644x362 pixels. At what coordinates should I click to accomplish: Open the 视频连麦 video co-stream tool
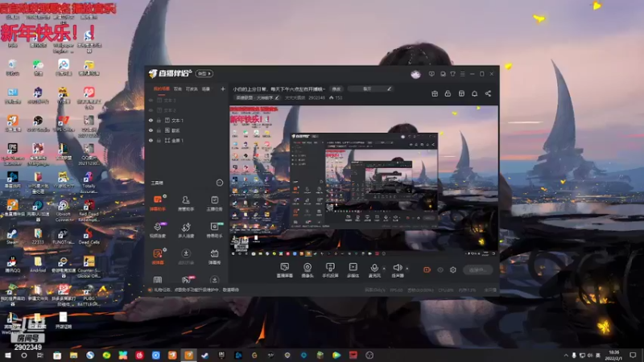[x=158, y=230]
